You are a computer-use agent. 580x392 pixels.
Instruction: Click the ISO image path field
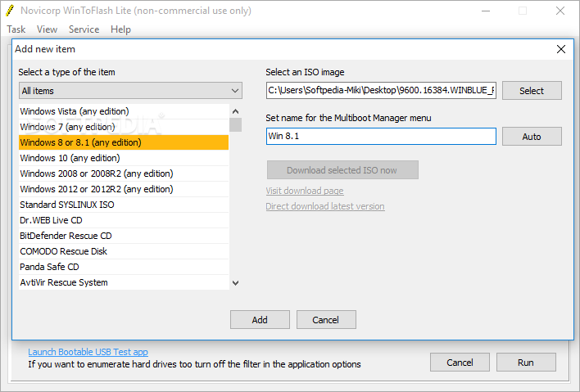pos(381,90)
